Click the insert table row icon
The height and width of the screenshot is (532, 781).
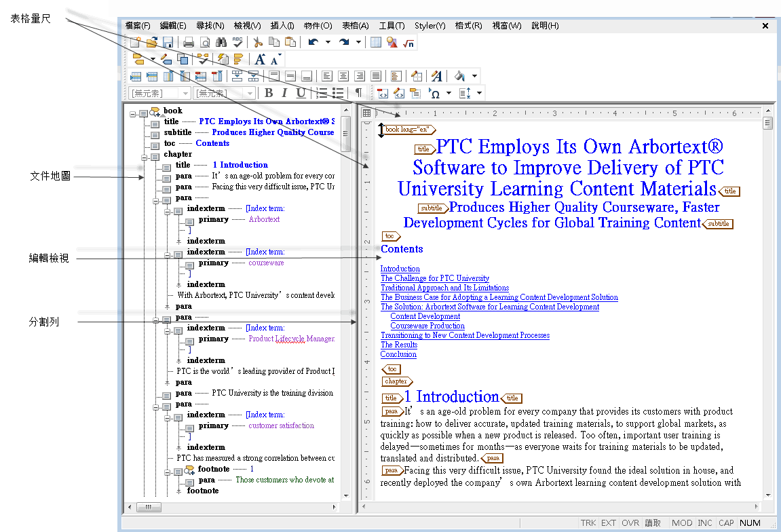(x=136, y=76)
